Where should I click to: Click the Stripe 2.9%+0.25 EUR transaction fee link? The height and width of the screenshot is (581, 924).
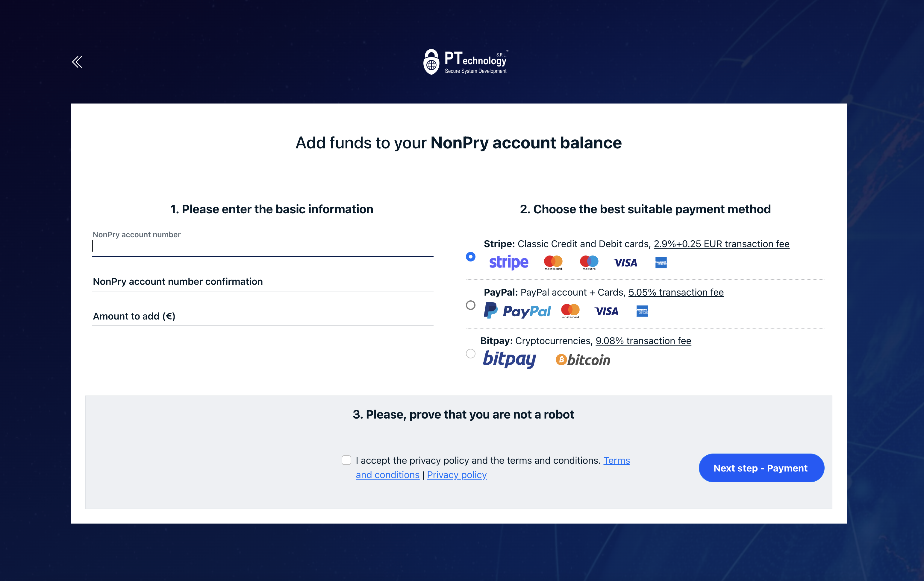[721, 244]
